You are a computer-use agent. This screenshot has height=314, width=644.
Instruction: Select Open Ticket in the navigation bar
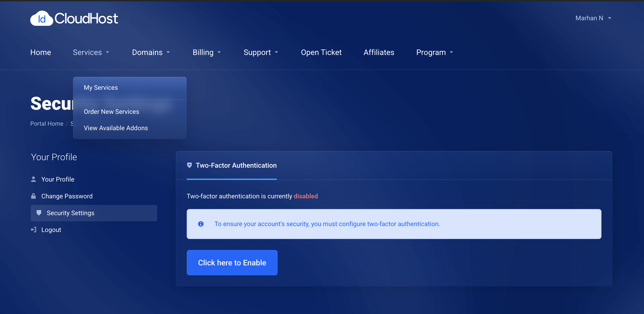[321, 52]
